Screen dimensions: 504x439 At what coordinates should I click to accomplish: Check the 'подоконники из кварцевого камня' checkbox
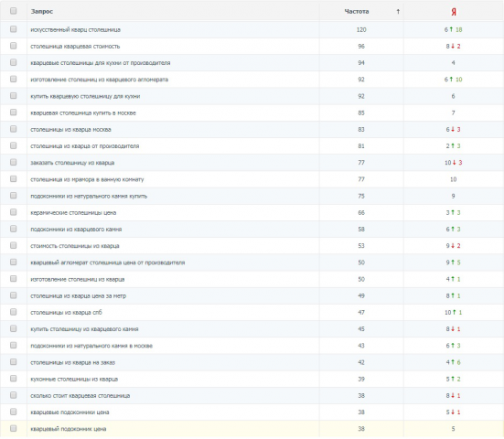click(x=13, y=229)
